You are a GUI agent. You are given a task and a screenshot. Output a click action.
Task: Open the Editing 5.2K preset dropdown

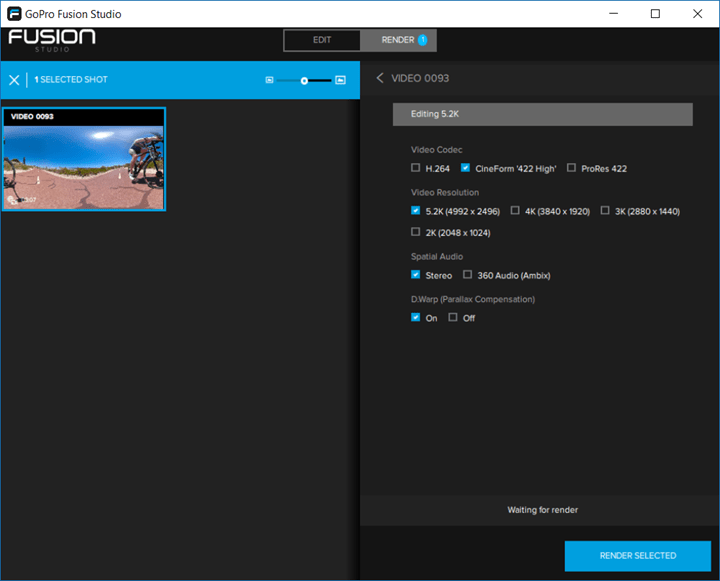(542, 114)
